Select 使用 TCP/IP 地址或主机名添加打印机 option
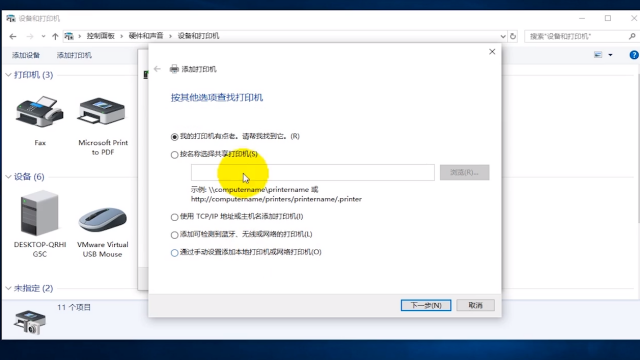Image resolution: width=640 pixels, height=360 pixels. [175, 217]
